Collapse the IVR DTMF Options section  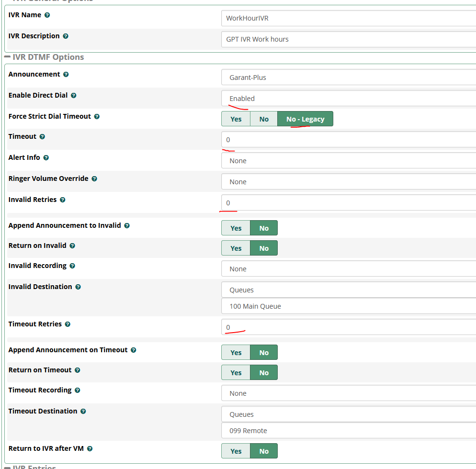click(8, 57)
